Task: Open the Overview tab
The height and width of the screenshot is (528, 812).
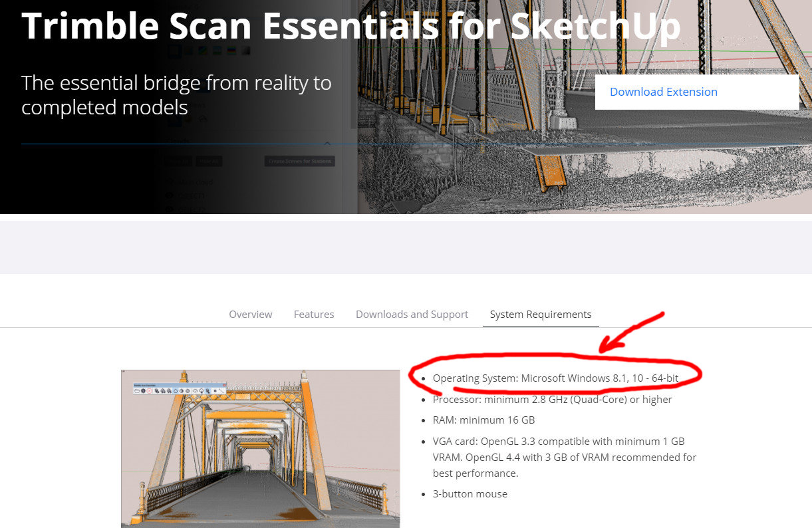Action: pyautogui.click(x=251, y=315)
